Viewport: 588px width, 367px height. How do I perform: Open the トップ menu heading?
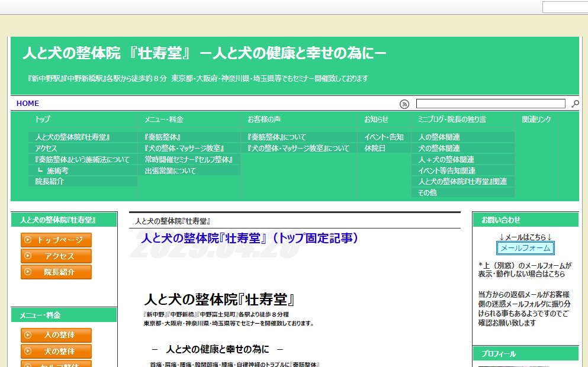(43, 119)
